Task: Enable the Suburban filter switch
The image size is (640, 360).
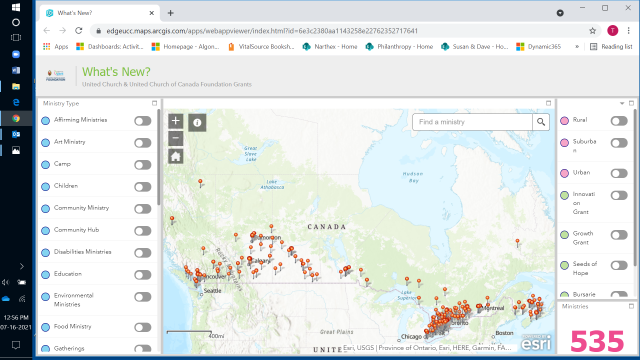Action: coord(619,143)
